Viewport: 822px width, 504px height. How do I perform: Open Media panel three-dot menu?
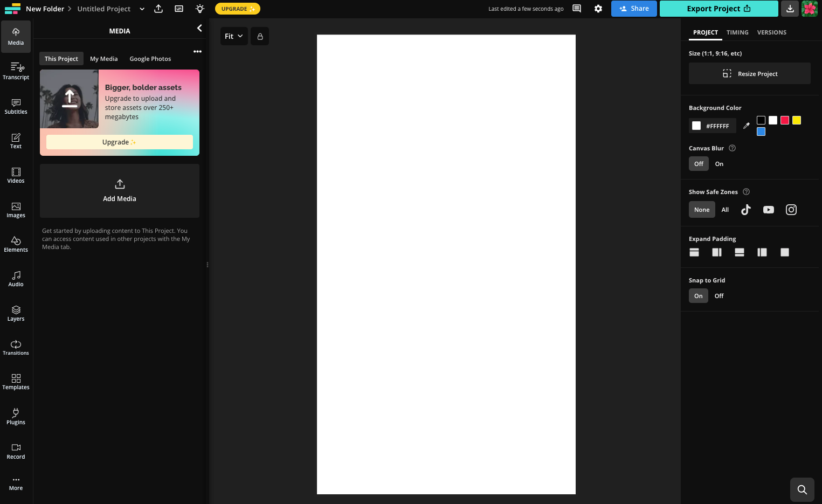click(197, 52)
